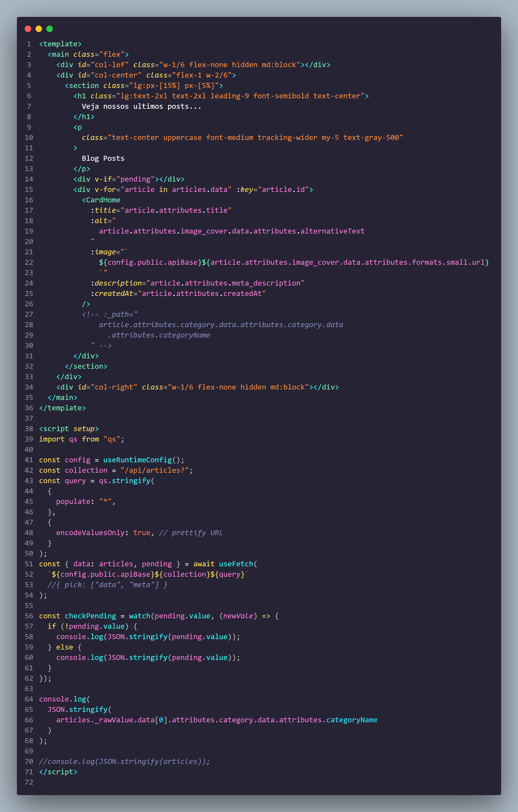
Task: Click the :description meta_description line
Action: 197,283
